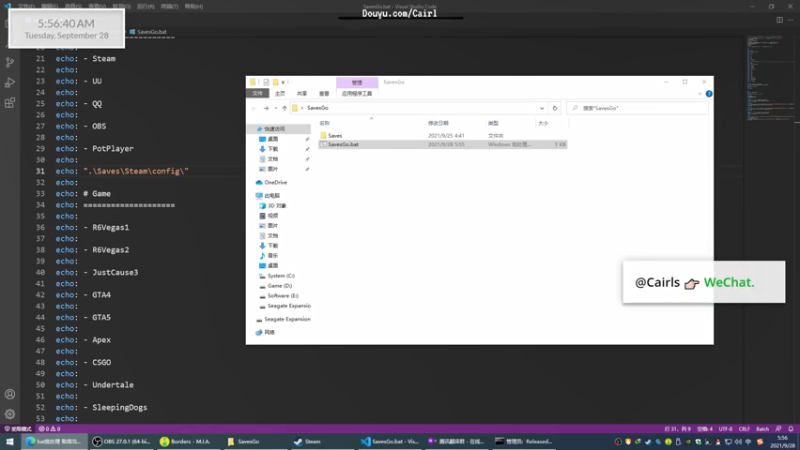Open the VS Code notifications bell
Viewport: 800px width, 450px height.
pos(791,429)
